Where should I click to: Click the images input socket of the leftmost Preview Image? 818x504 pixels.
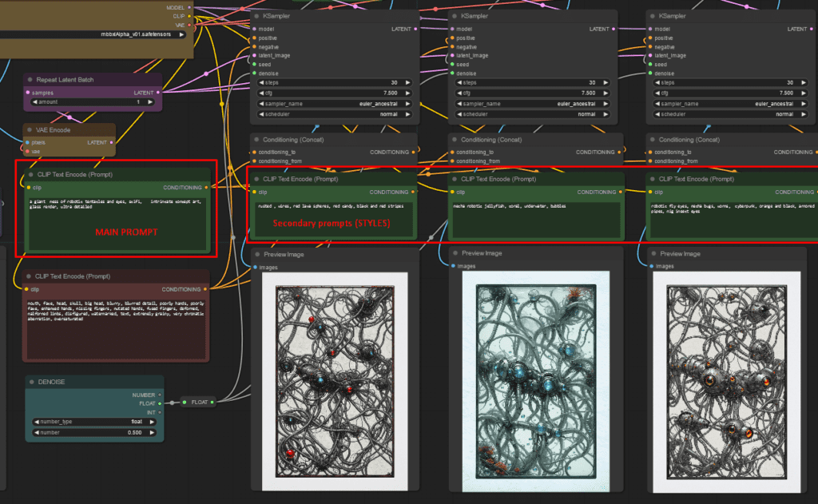click(x=255, y=267)
